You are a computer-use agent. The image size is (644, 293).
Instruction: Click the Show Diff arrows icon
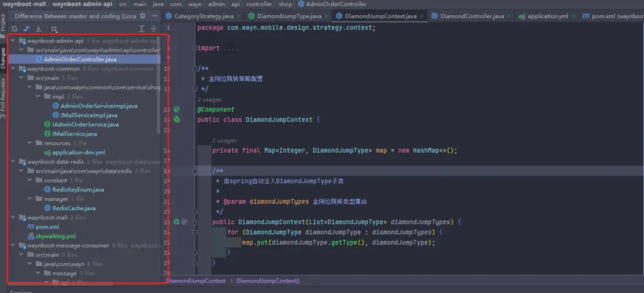coord(26,29)
